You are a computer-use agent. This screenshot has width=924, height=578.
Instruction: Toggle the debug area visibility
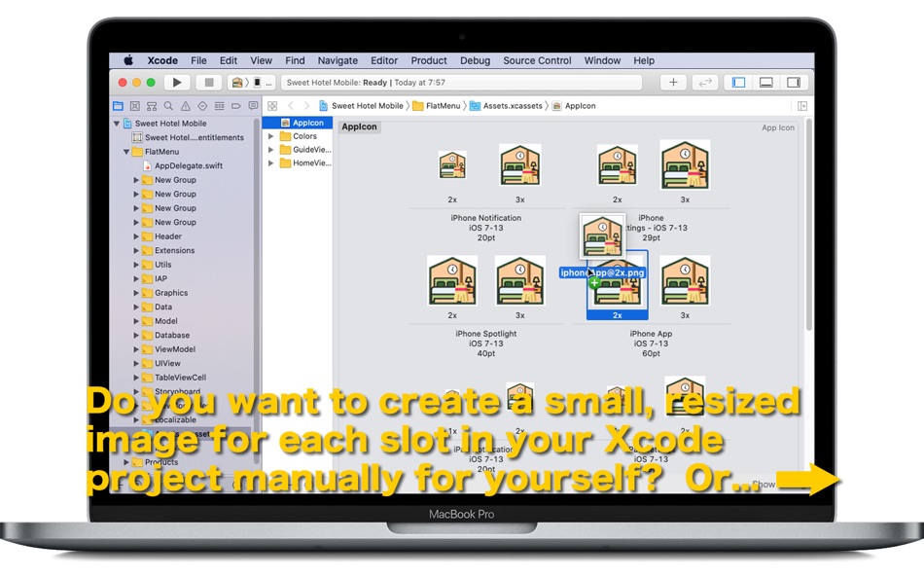[x=766, y=83]
